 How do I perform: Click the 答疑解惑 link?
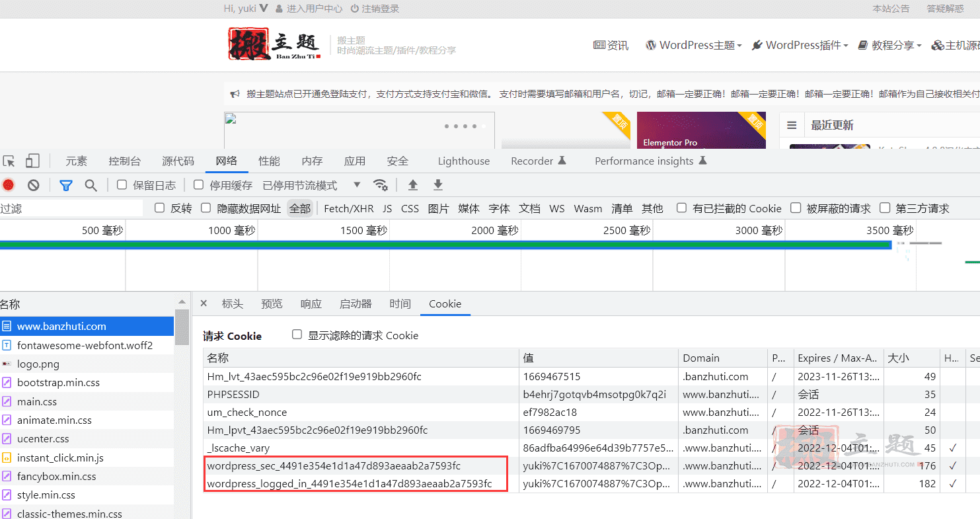[x=945, y=9]
